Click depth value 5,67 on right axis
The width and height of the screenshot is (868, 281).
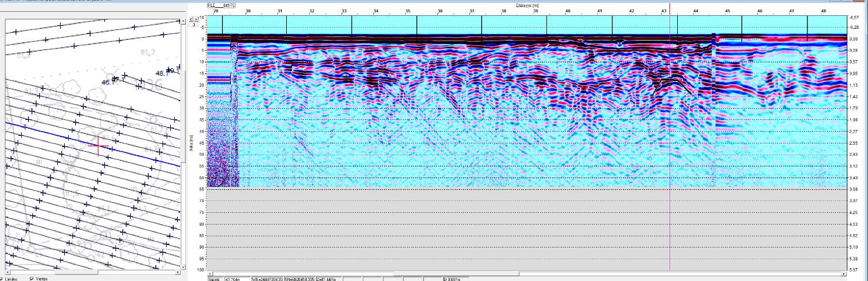click(x=853, y=269)
